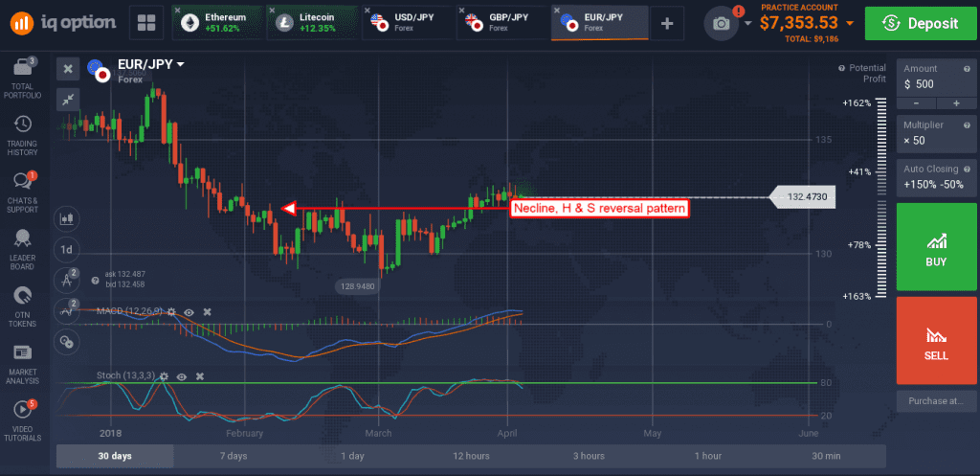980x476 pixels.
Task: Open OTN Tokens in sidebar
Action: [22, 306]
